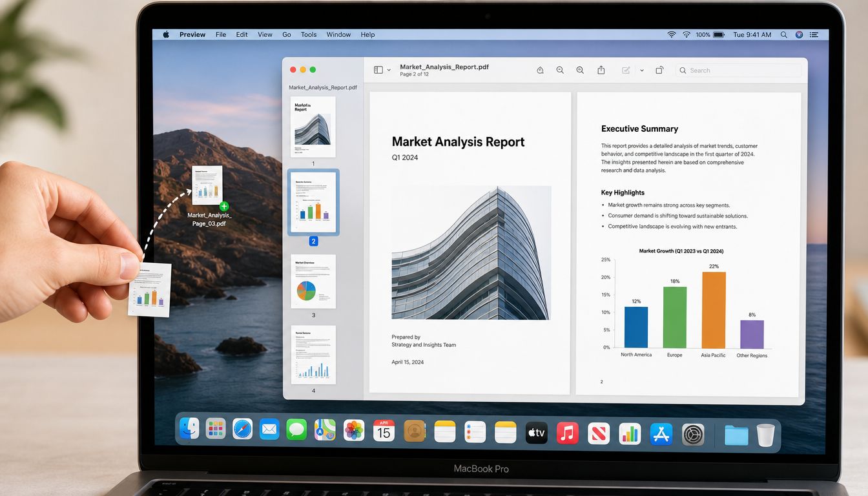This screenshot has width=868, height=496.
Task: Click the Asia Pacific 22% orange bar
Action: point(714,310)
